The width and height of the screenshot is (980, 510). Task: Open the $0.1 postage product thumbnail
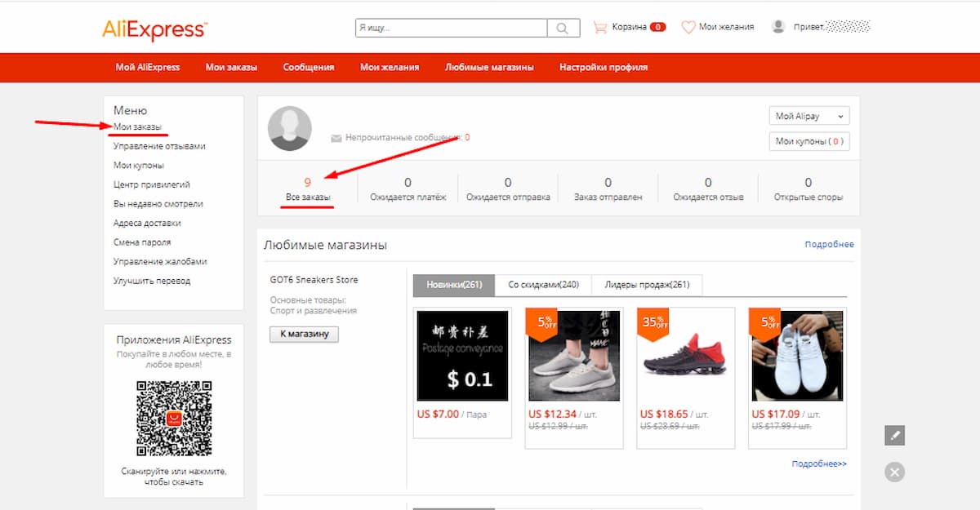[462, 356]
